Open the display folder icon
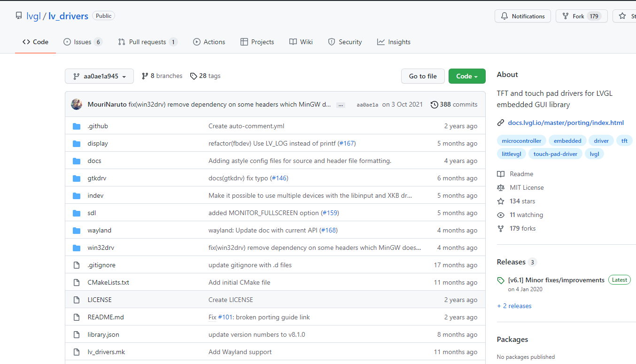The image size is (636, 364). click(x=77, y=143)
